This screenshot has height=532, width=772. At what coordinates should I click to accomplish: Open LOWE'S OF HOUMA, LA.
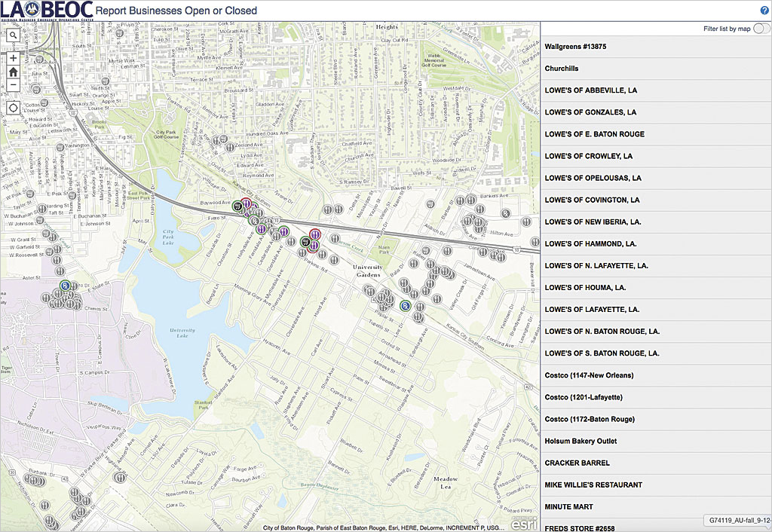[x=656, y=287]
